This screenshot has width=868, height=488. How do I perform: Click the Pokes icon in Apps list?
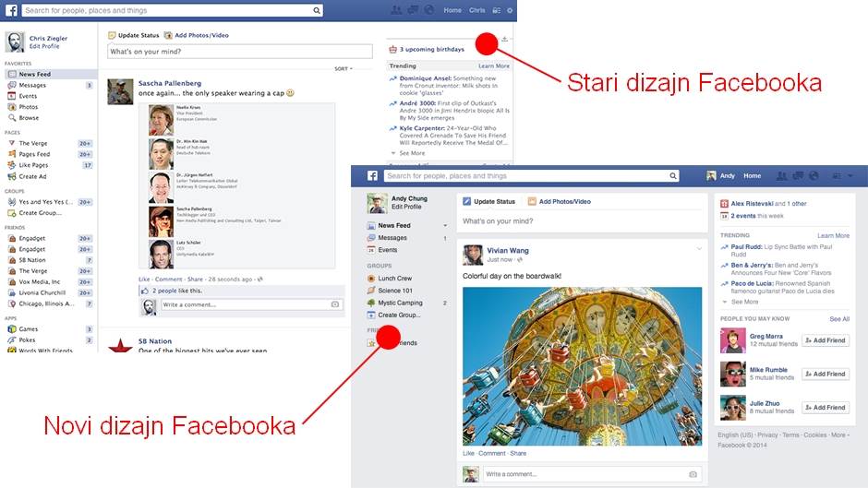pyautogui.click(x=11, y=339)
